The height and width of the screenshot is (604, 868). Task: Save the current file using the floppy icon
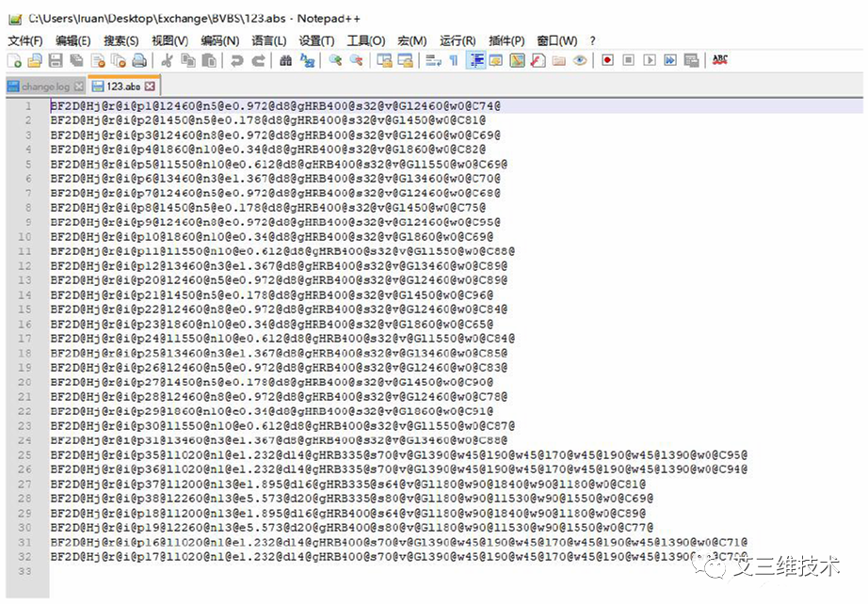tap(56, 60)
